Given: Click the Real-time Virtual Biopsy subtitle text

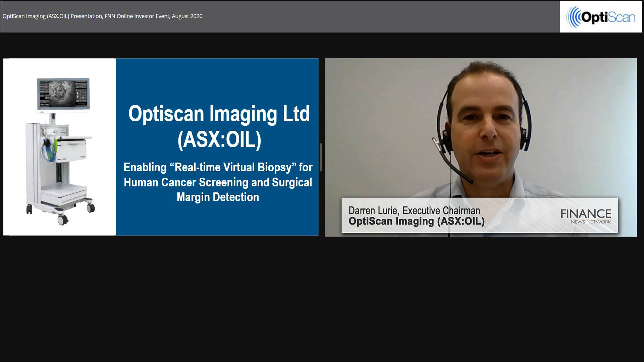Looking at the screenshot, I should [218, 167].
